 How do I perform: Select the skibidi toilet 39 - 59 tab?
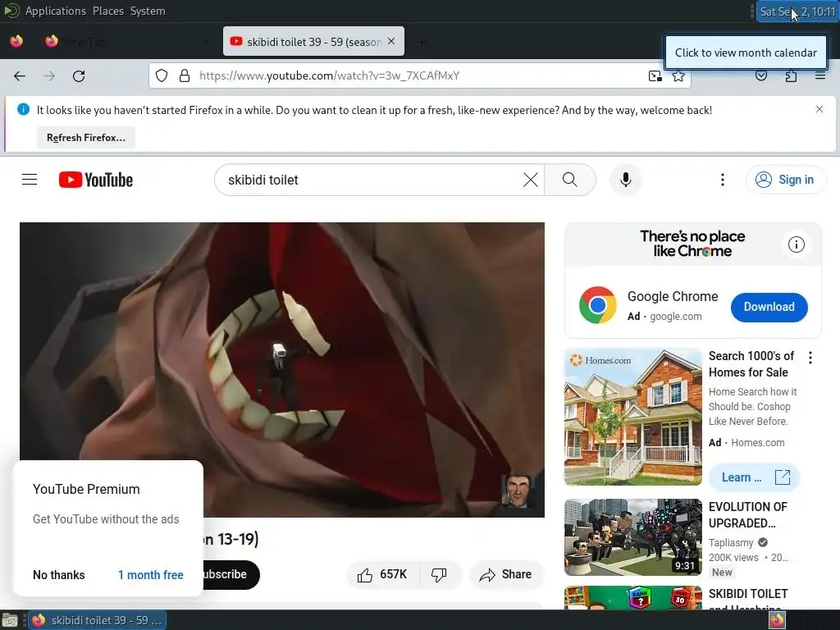point(313,42)
